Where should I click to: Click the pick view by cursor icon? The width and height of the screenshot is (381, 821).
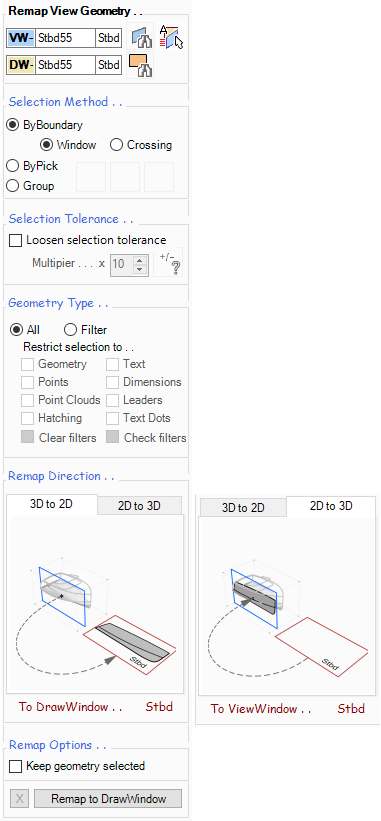[171, 37]
